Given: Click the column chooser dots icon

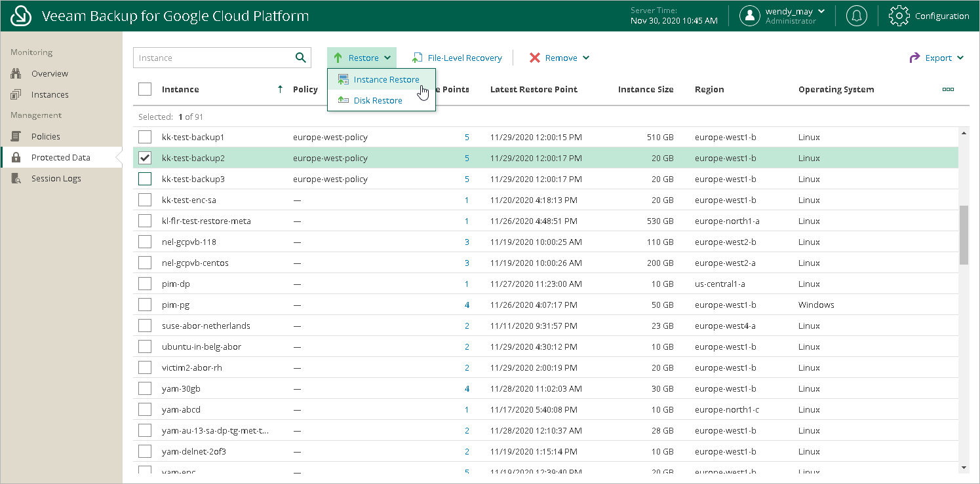Looking at the screenshot, I should [x=947, y=90].
